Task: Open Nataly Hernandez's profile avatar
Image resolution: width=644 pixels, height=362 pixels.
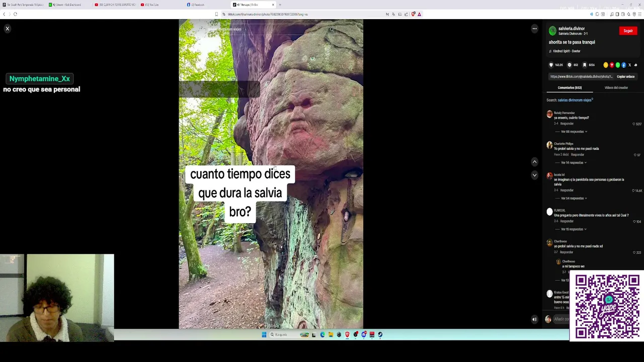Action: pos(549,115)
